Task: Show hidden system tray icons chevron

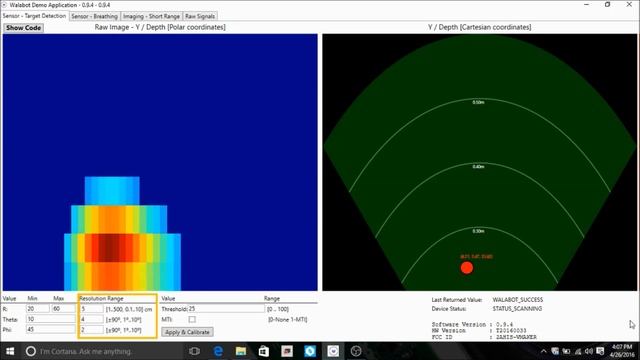Action: [543, 351]
